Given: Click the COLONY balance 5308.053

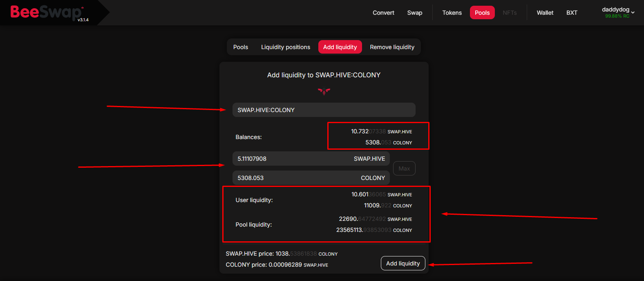Looking at the screenshot, I should (x=389, y=142).
